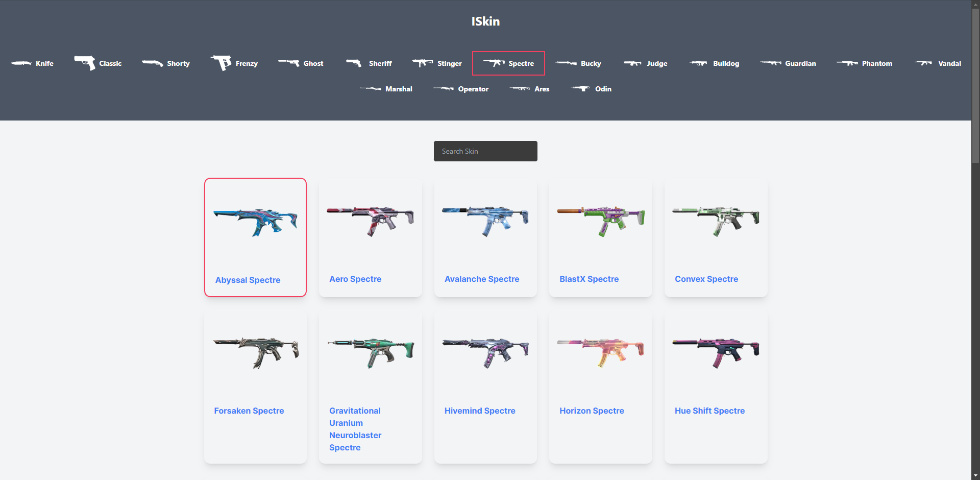Open the Convex Spectre skin image
The image size is (980, 480).
coord(716,221)
